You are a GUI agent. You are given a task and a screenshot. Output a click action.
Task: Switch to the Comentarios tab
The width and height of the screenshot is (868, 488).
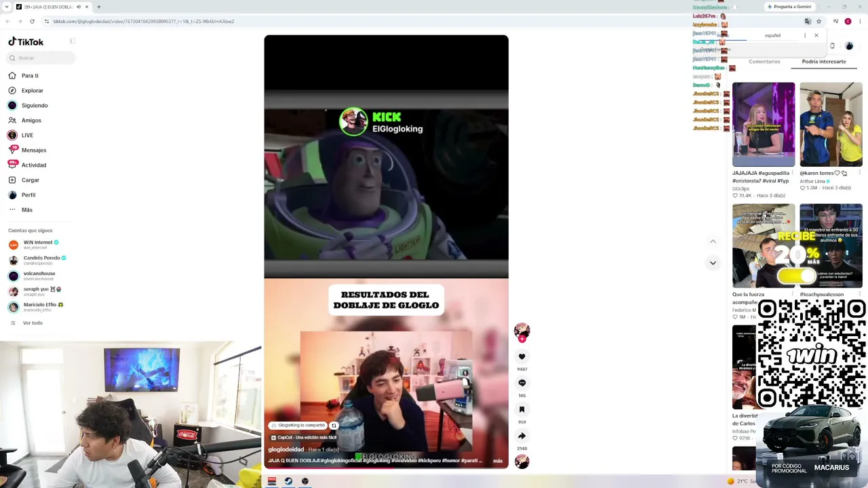coord(764,62)
